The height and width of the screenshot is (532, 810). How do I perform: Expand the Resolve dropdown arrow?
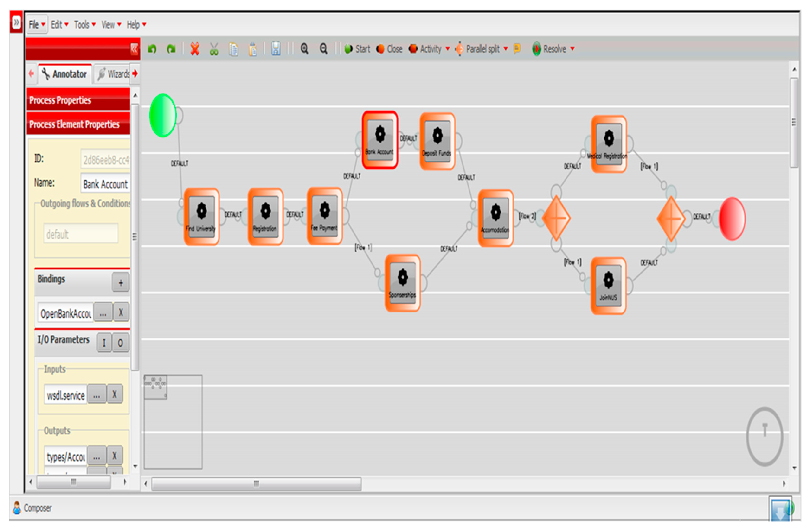572,49
